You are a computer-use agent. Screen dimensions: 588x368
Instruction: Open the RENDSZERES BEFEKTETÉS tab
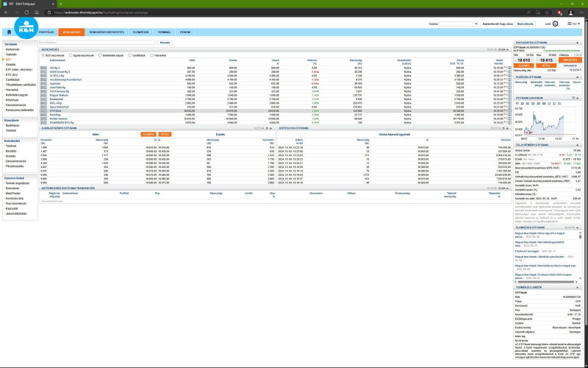(107, 32)
